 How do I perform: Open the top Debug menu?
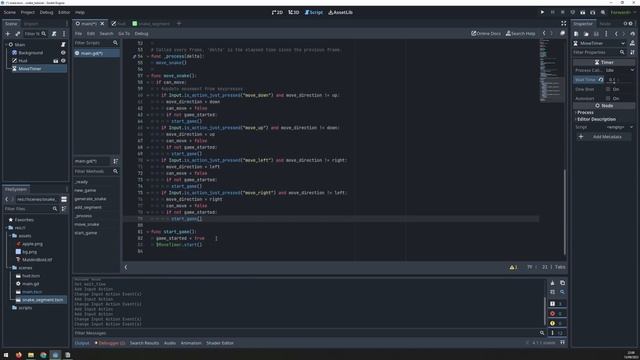[x=46, y=12]
